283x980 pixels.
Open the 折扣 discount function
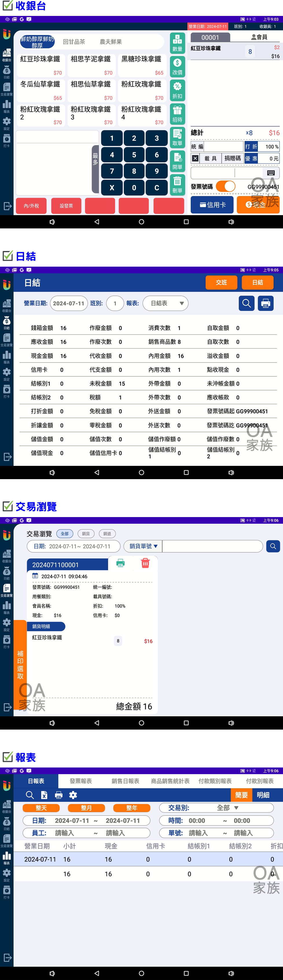pos(177,90)
